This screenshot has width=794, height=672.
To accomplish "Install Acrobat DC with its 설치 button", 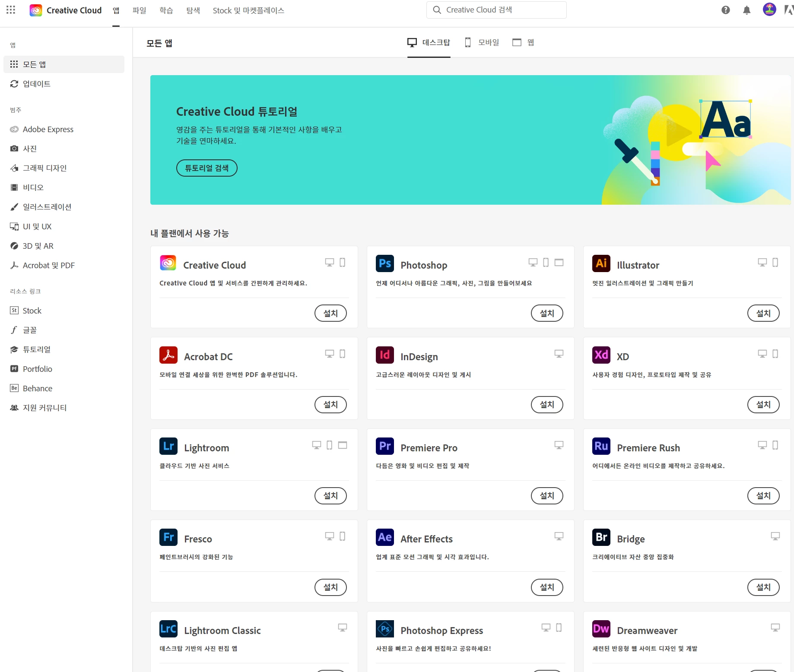I will (x=330, y=405).
